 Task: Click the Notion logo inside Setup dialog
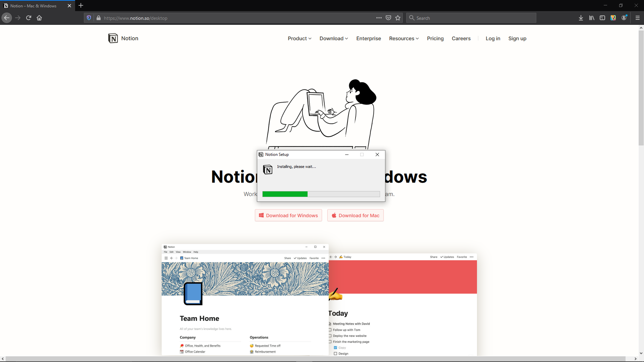268,170
